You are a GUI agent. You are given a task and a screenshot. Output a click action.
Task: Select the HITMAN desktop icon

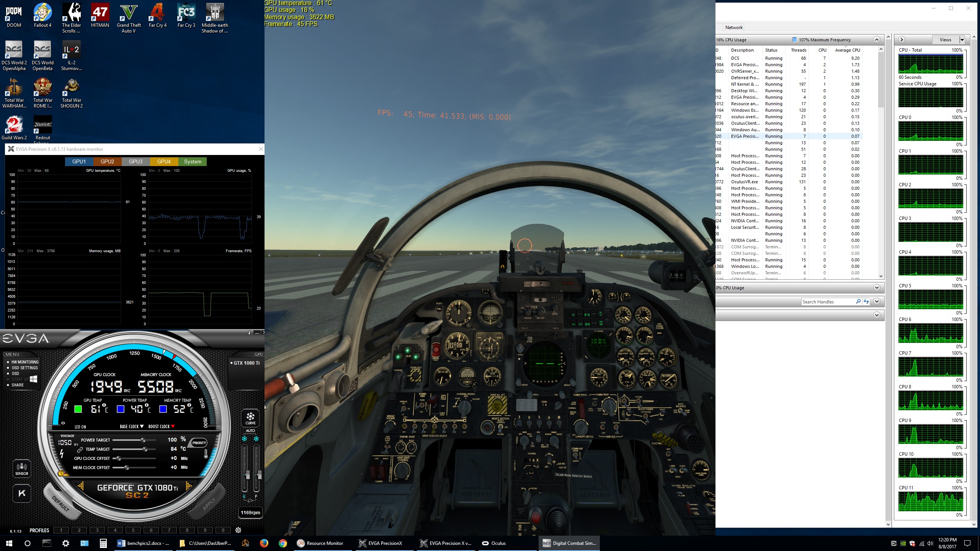click(x=100, y=15)
